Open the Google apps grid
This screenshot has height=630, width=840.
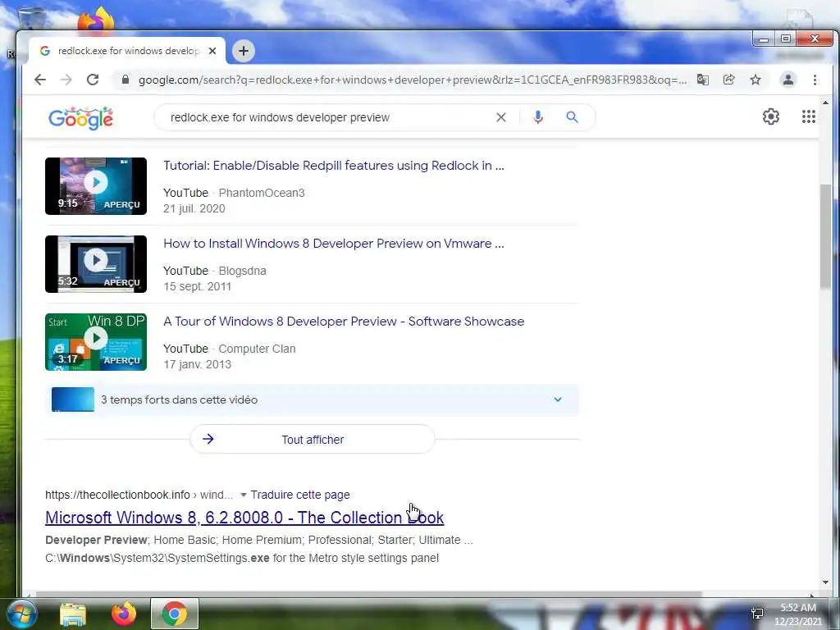pyautogui.click(x=808, y=116)
